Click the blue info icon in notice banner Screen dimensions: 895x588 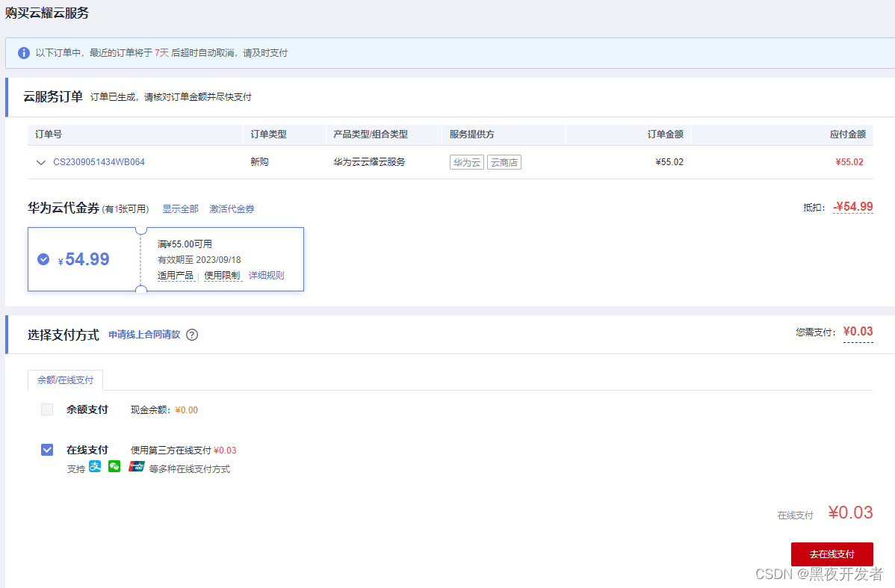pos(23,53)
